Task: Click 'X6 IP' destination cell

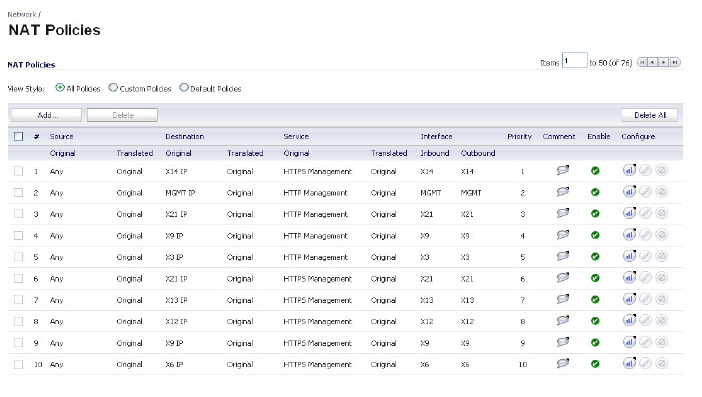Action: tap(174, 365)
